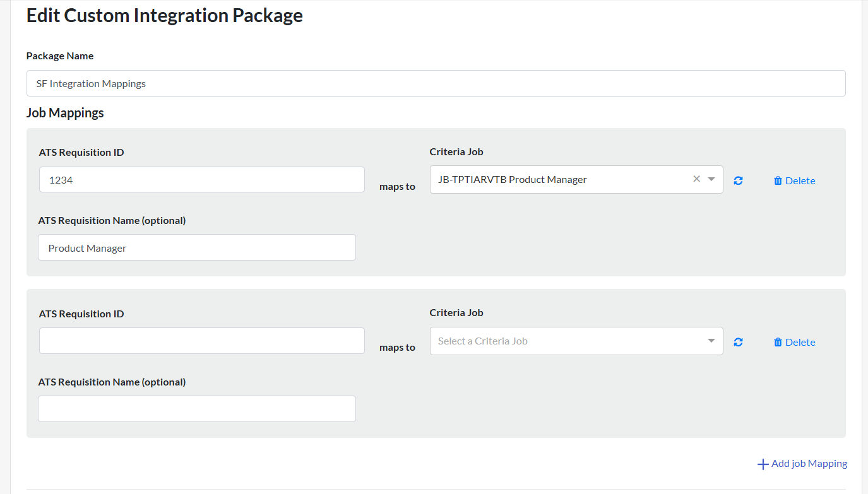The width and height of the screenshot is (868, 494).
Task: Refresh Criteria Jobs for the 1234 mapping
Action: tap(738, 180)
